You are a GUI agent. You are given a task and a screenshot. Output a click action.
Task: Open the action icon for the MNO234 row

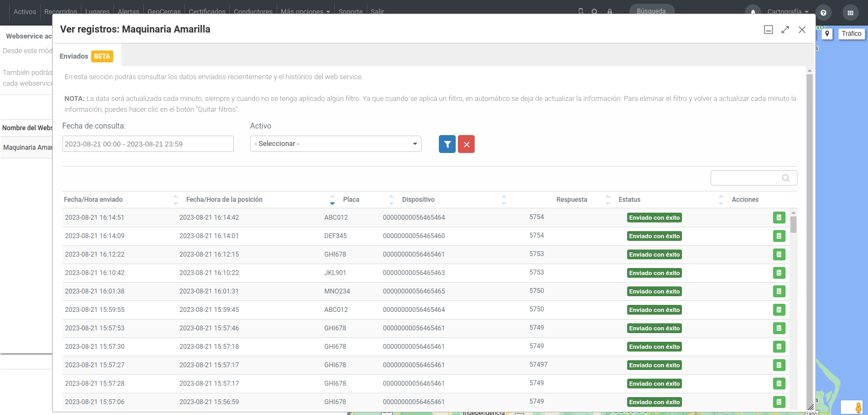pyautogui.click(x=779, y=291)
